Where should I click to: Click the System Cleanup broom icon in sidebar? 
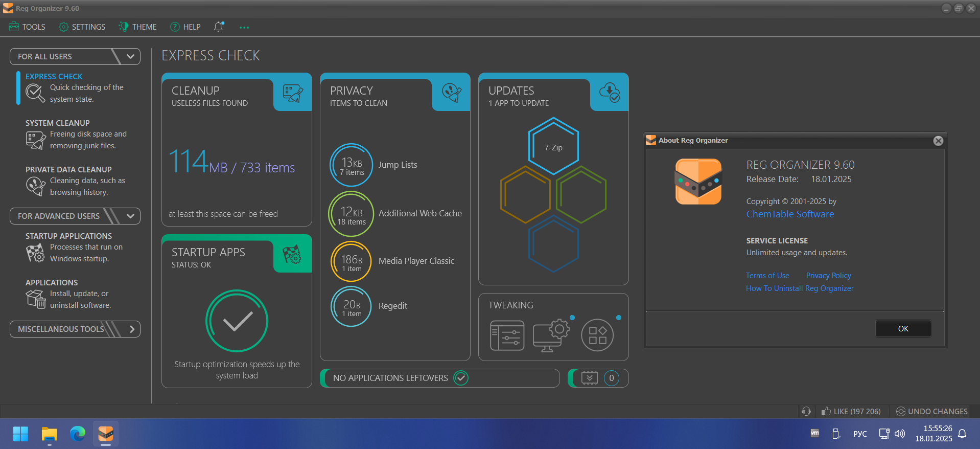[x=35, y=140]
